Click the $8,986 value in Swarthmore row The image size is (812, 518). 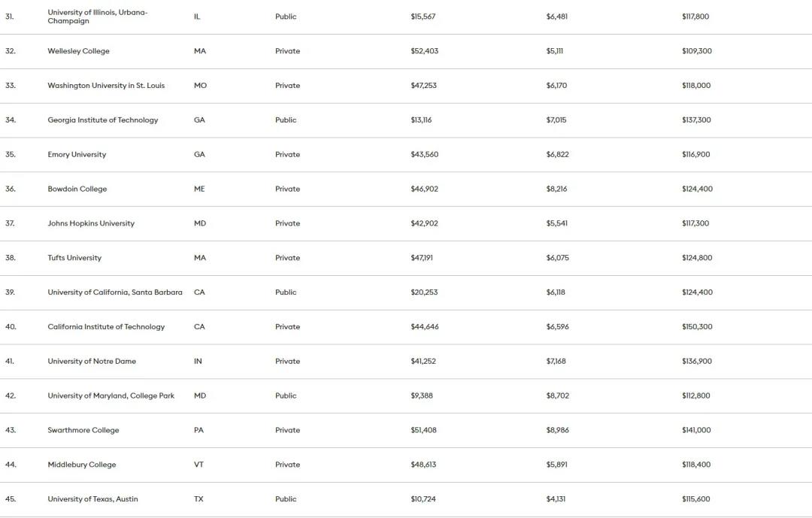click(557, 430)
